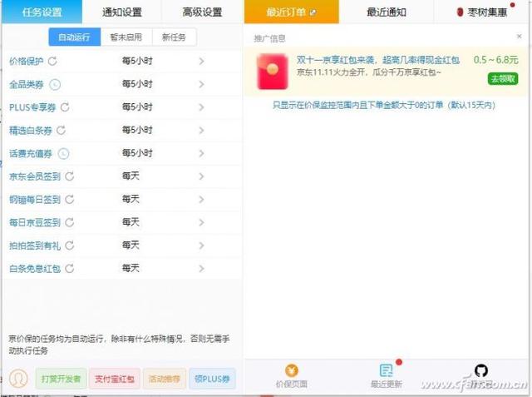Run the 白条免息红包 refresh icon
The image size is (532, 397).
[70, 269]
